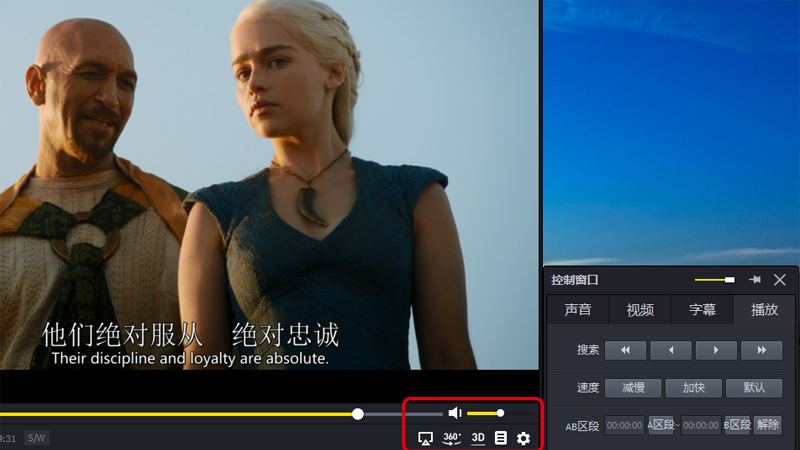This screenshot has width=800, height=450.
Task: Open the settings gear icon
Action: click(x=523, y=438)
